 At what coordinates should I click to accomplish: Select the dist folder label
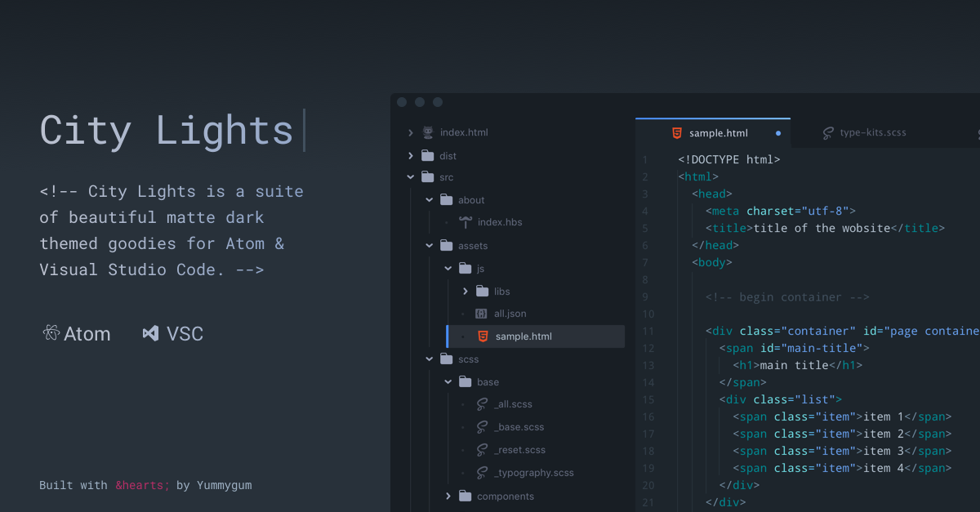pos(448,155)
